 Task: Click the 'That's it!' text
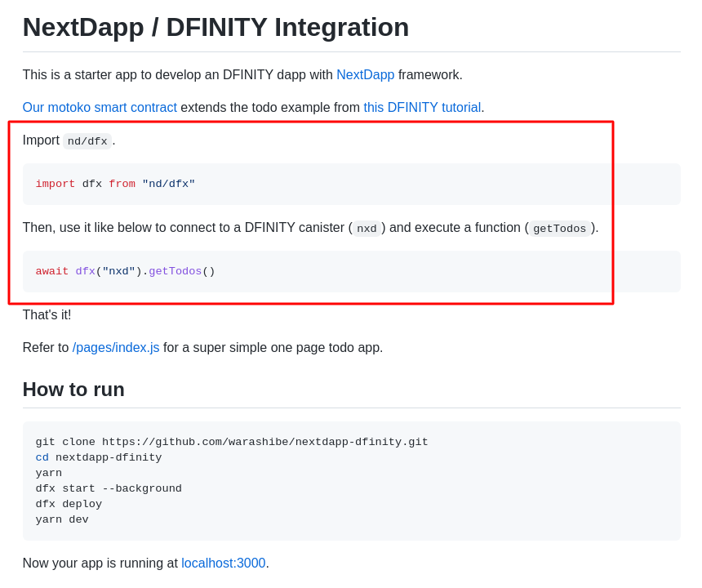pyautogui.click(x=47, y=314)
